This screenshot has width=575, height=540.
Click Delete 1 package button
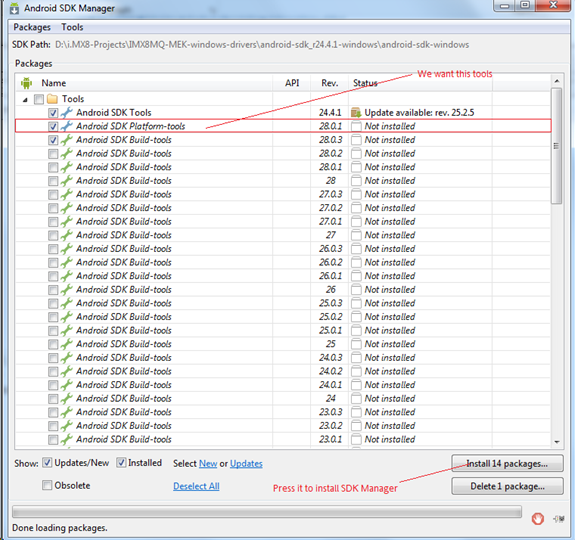click(507, 486)
